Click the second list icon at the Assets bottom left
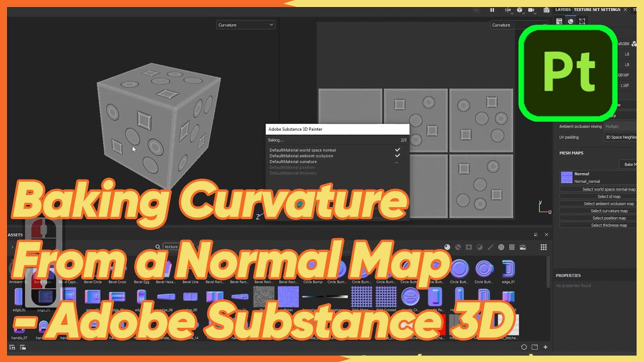This screenshot has height=362, width=644. pyautogui.click(x=22, y=347)
